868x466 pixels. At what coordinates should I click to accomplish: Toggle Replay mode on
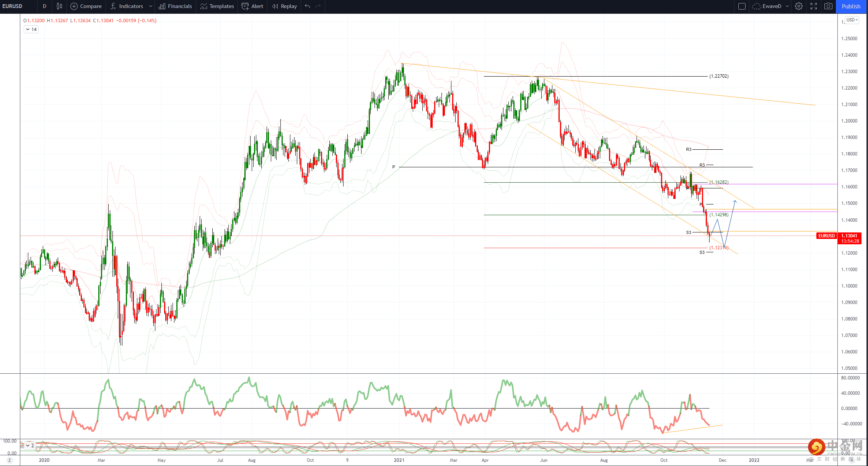tap(284, 6)
